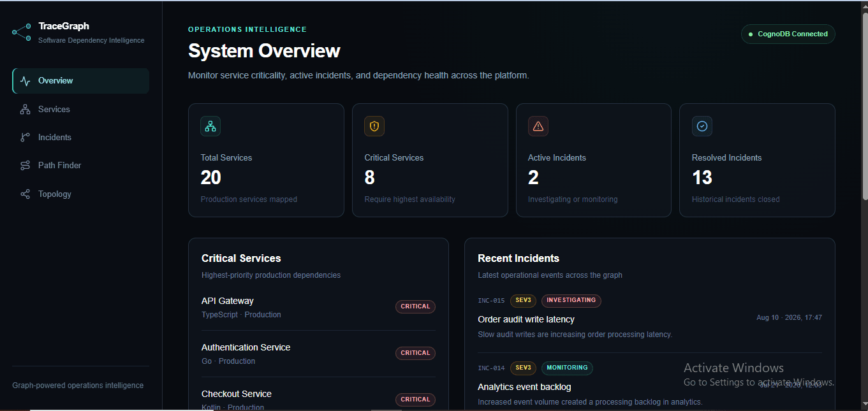Click the Recent Incidents heading
Screen dimensions: 868x411
click(x=519, y=258)
